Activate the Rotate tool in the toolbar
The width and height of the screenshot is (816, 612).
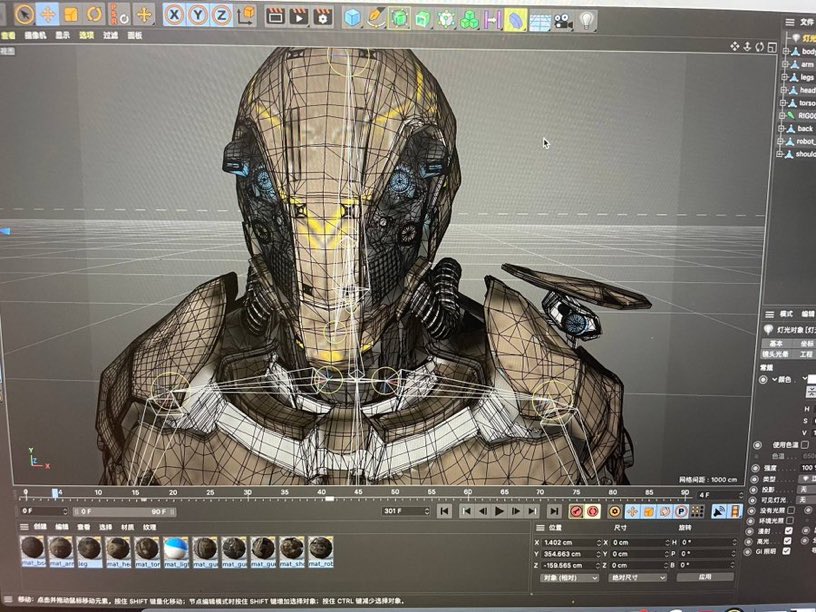94,15
